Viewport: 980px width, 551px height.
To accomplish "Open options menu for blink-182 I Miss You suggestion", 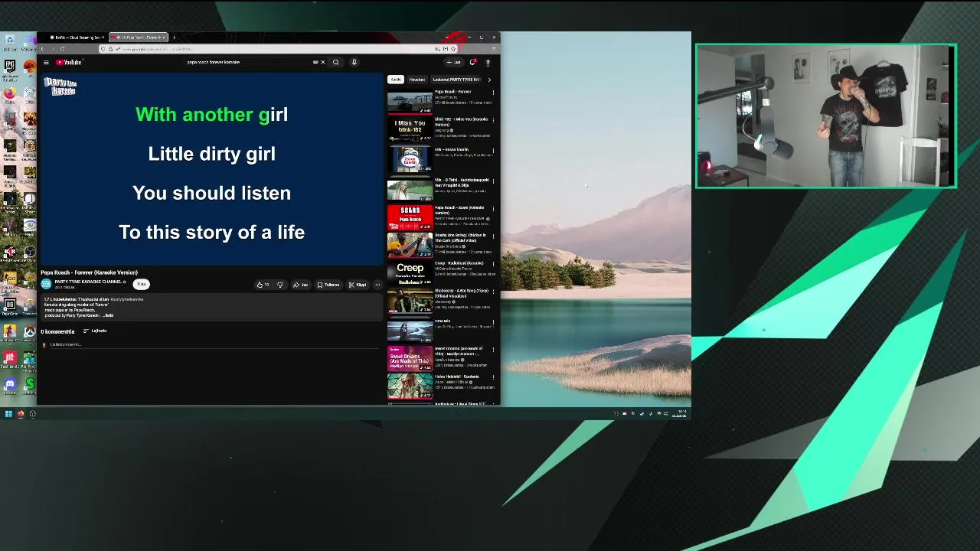I will pos(493,120).
